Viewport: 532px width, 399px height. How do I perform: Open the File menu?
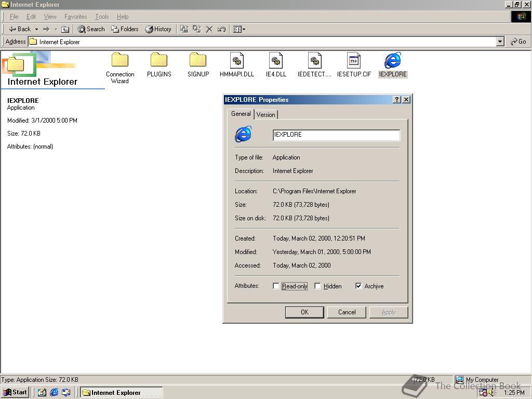click(14, 17)
